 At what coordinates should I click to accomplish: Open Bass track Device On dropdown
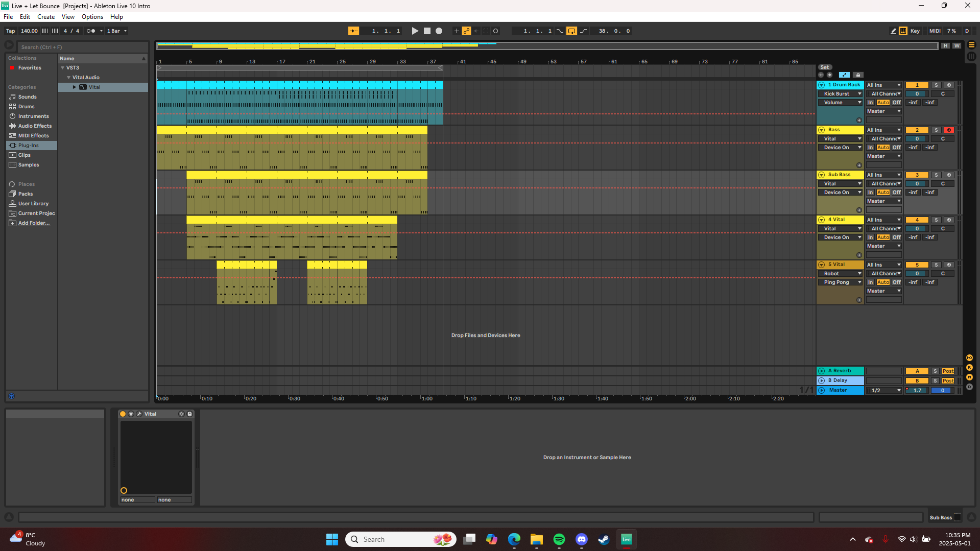pos(840,148)
